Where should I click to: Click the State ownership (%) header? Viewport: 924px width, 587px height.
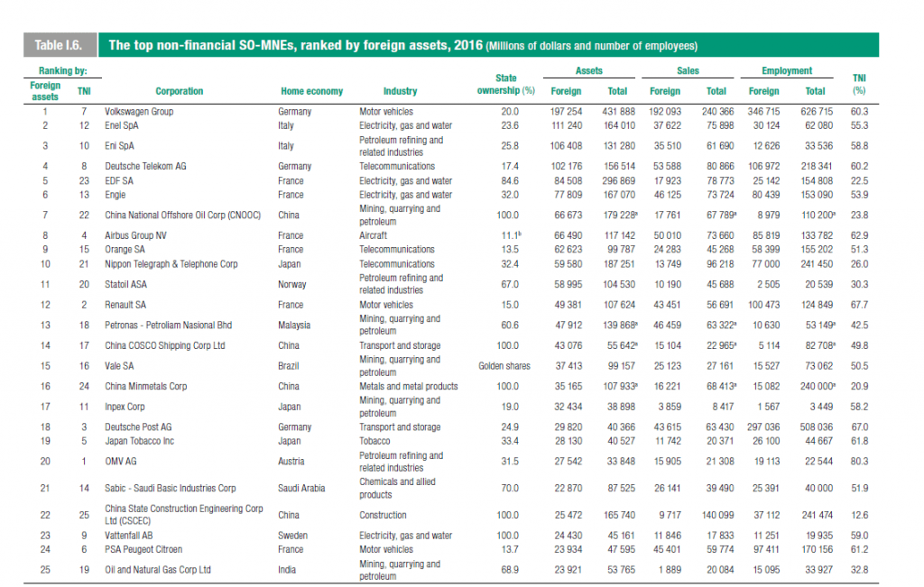[508, 86]
